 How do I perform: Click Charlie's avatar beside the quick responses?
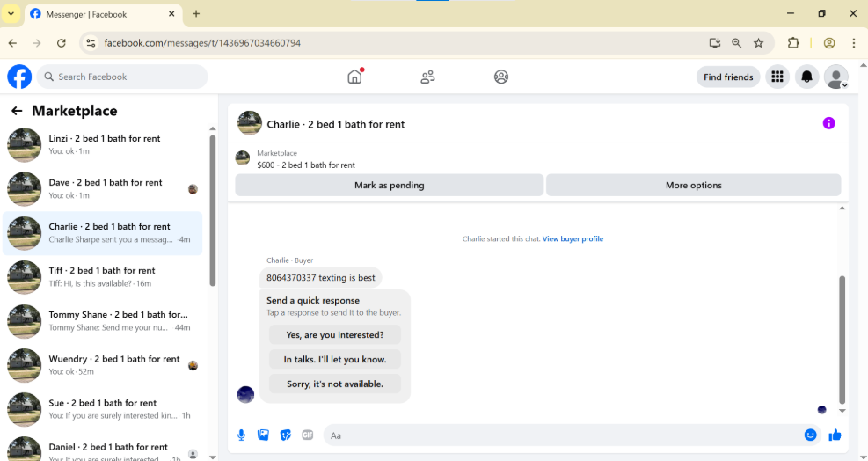[x=245, y=394]
